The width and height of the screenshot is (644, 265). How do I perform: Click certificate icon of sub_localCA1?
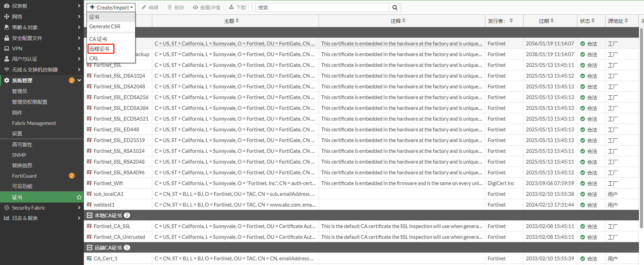click(x=89, y=194)
